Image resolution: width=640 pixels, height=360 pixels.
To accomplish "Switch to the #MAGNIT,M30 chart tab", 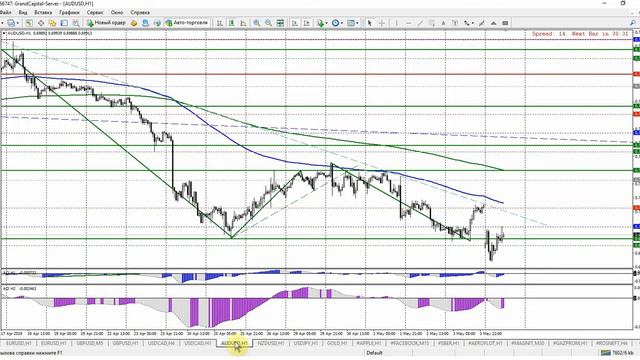I will (527, 343).
